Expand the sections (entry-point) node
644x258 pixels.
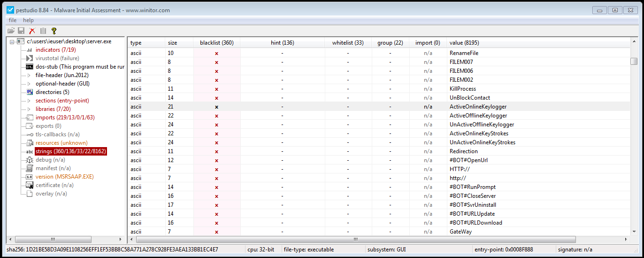(x=29, y=101)
